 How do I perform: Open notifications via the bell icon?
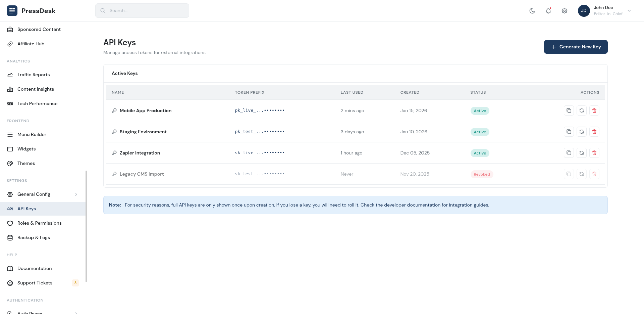point(548,11)
